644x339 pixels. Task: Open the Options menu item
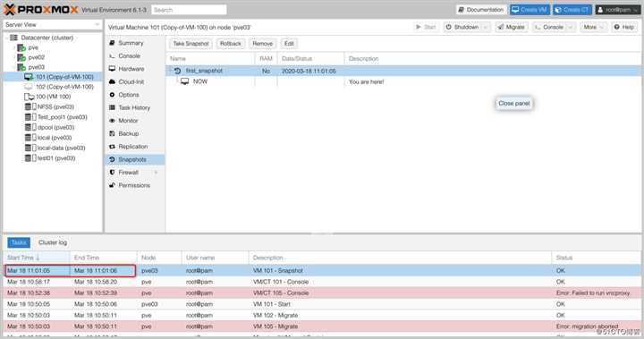tap(135, 95)
